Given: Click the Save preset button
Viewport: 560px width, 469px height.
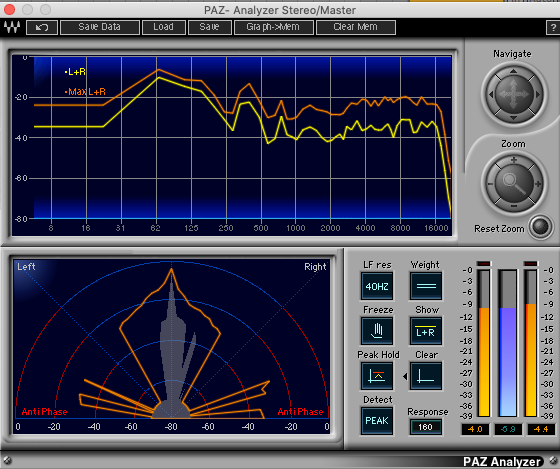Looking at the screenshot, I should pos(210,28).
